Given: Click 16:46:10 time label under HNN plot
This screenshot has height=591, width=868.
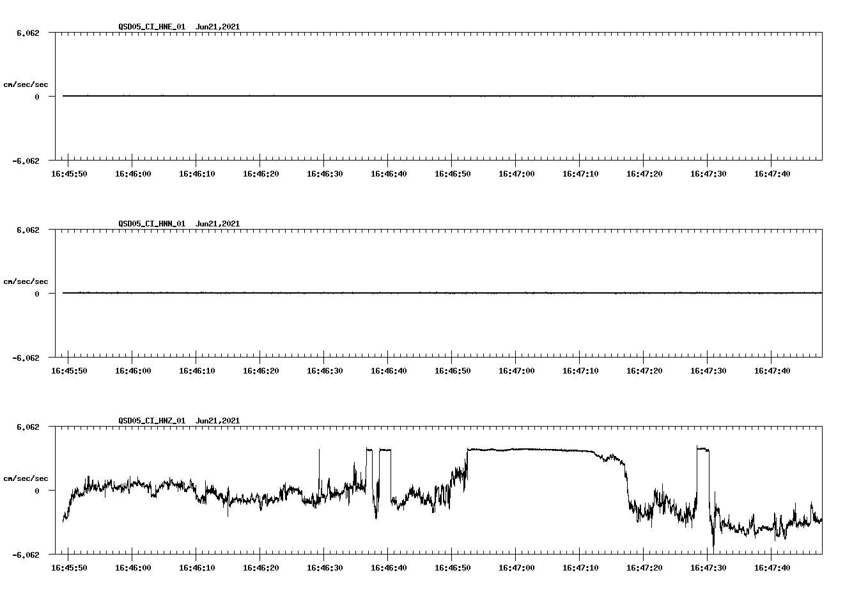Looking at the screenshot, I should click(197, 371).
